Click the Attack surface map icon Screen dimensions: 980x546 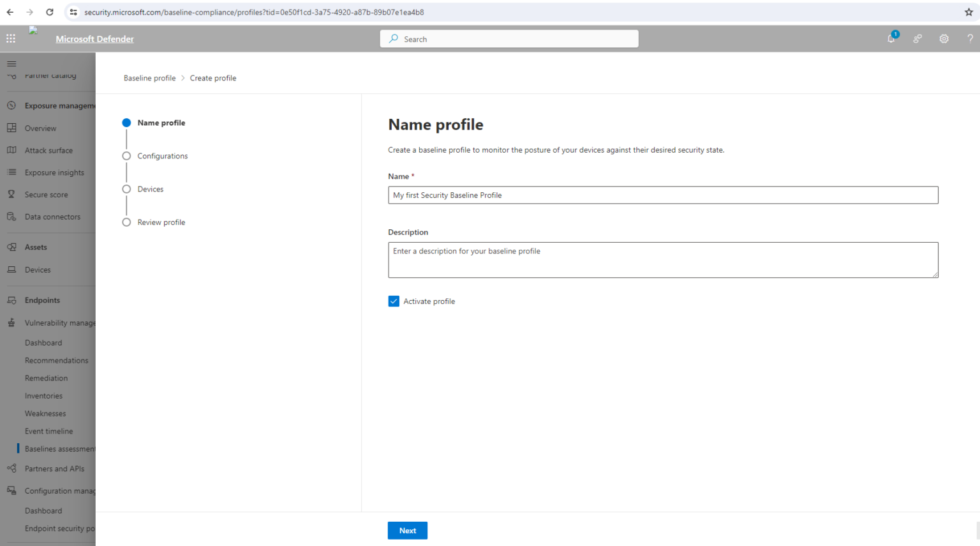click(11, 150)
